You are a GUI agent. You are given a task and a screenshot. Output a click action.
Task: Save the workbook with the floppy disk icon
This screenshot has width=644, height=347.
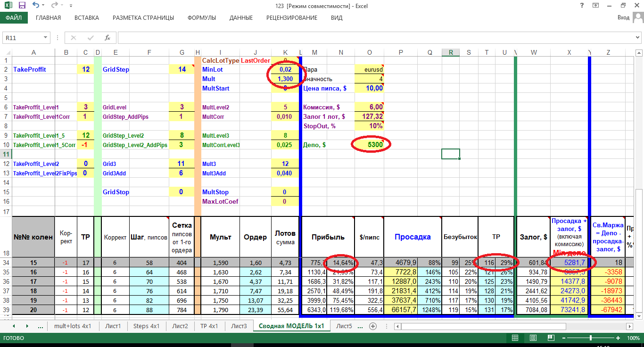pos(22,6)
